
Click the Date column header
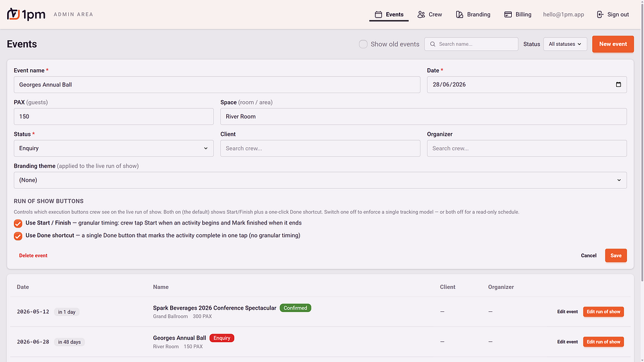[23, 287]
